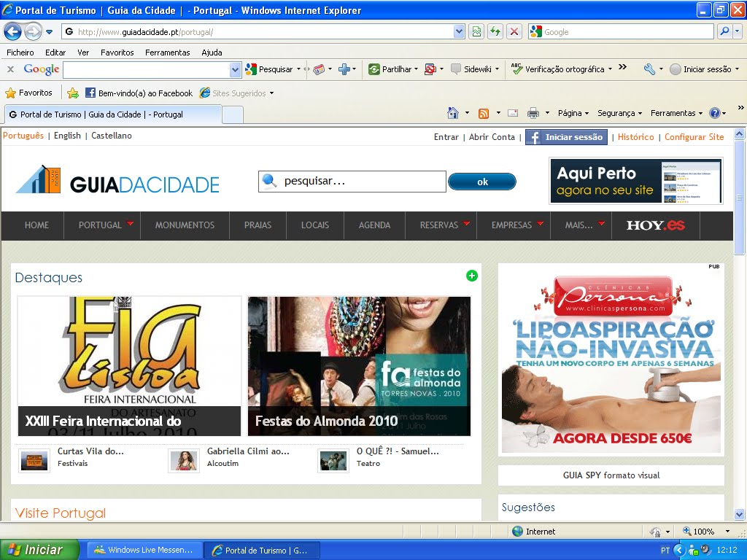The width and height of the screenshot is (747, 560).
Task: Open the Favoritos star button
Action: 28,93
